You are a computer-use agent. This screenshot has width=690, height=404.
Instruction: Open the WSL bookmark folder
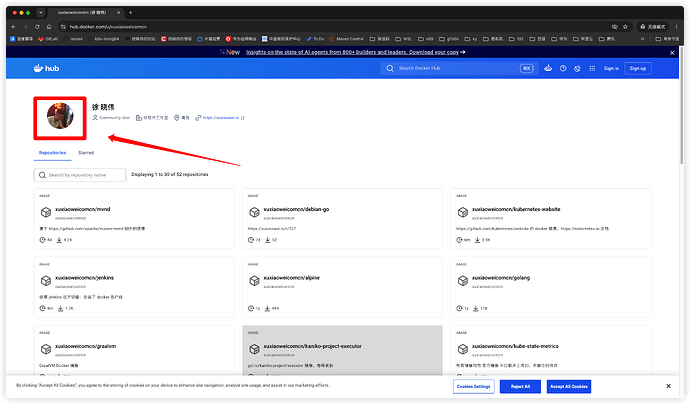[x=404, y=39]
